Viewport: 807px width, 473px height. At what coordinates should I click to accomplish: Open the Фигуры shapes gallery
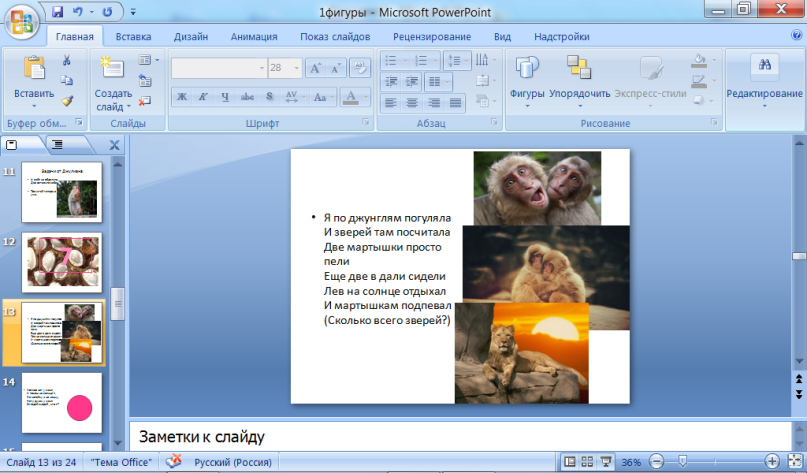pyautogui.click(x=527, y=81)
